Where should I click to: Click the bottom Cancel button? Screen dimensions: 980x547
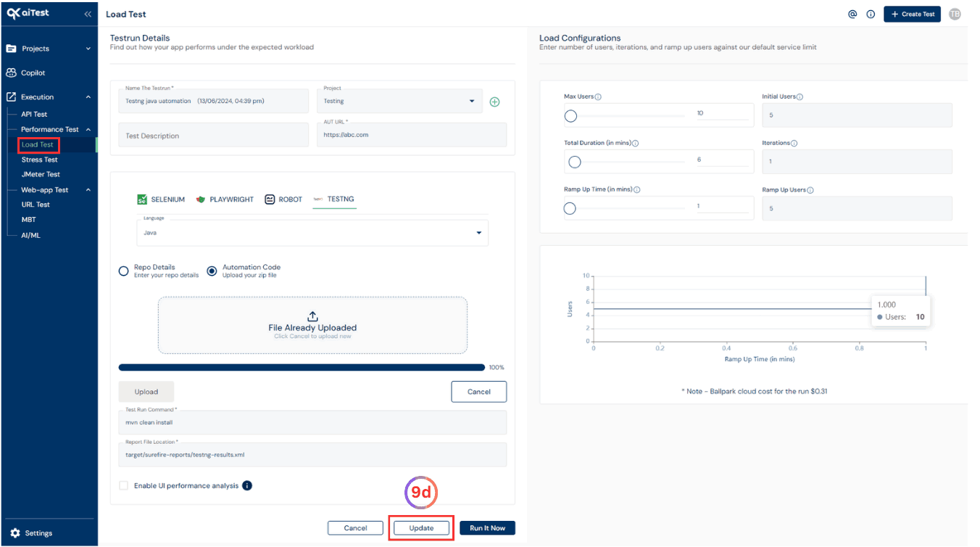[x=355, y=528]
